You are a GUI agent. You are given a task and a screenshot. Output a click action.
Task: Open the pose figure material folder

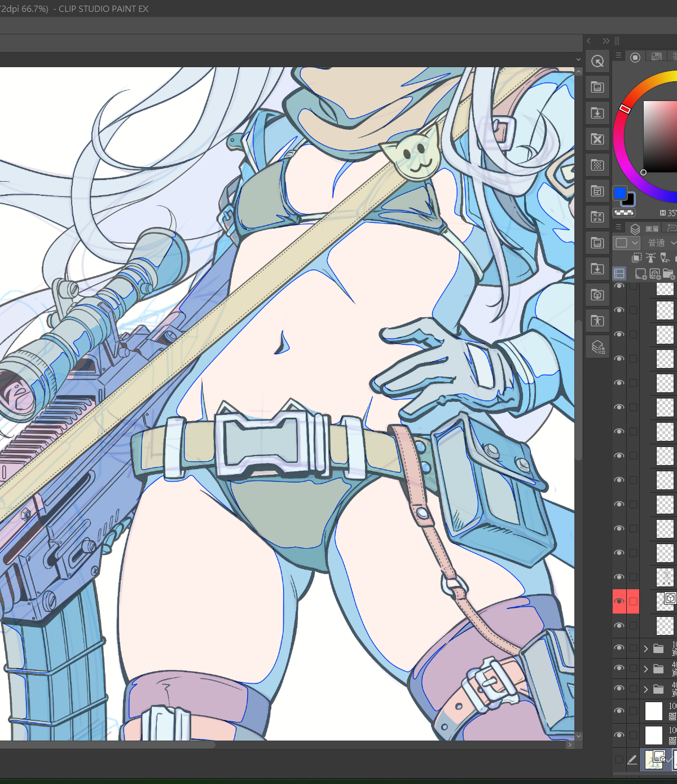coord(597,321)
